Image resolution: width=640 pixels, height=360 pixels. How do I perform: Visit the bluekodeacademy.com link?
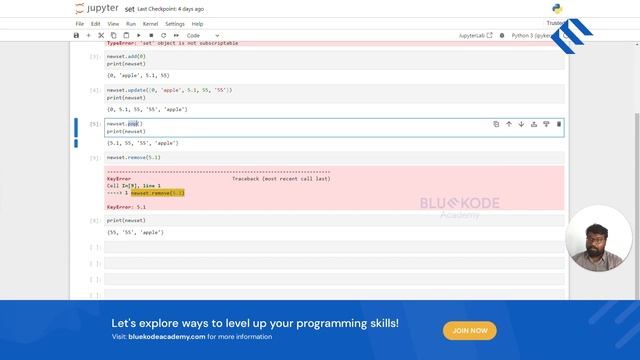pyautogui.click(x=167, y=337)
